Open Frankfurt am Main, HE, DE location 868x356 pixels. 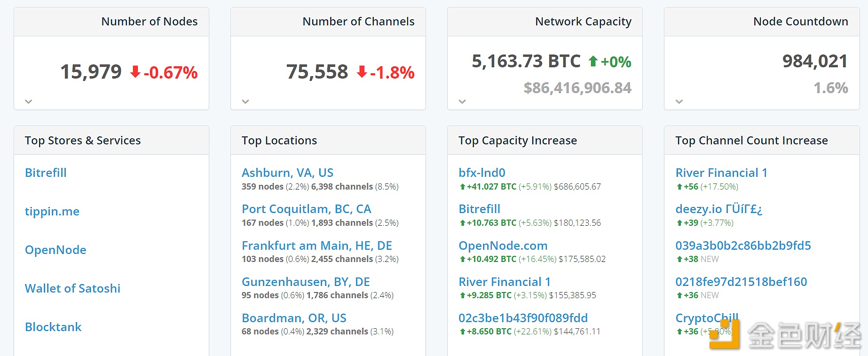point(316,245)
